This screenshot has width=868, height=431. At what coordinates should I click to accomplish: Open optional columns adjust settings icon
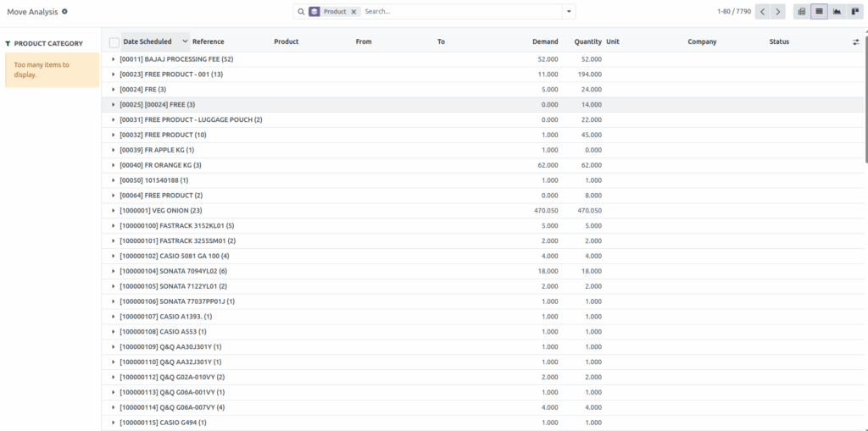[x=856, y=42]
